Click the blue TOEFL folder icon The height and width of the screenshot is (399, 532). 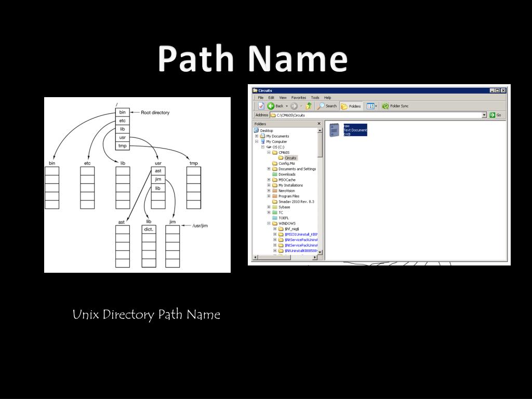(x=275, y=218)
